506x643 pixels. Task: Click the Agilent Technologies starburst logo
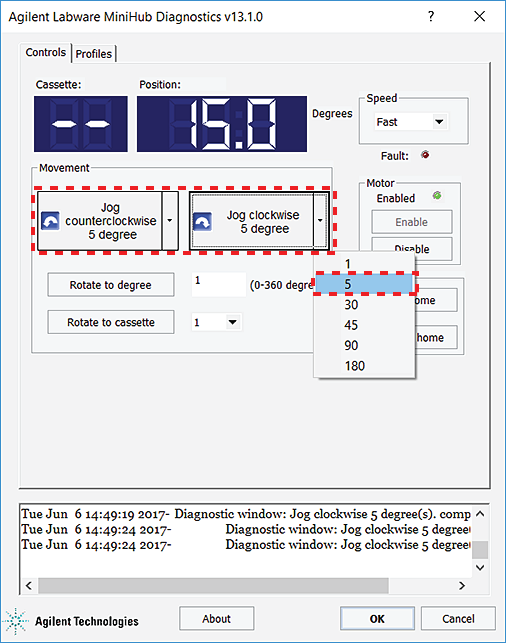pos(16,621)
